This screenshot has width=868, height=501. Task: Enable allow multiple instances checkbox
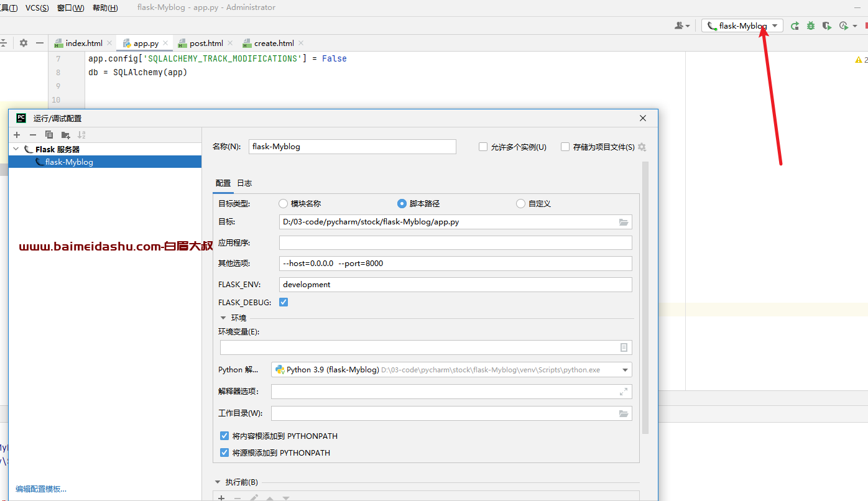(x=483, y=147)
